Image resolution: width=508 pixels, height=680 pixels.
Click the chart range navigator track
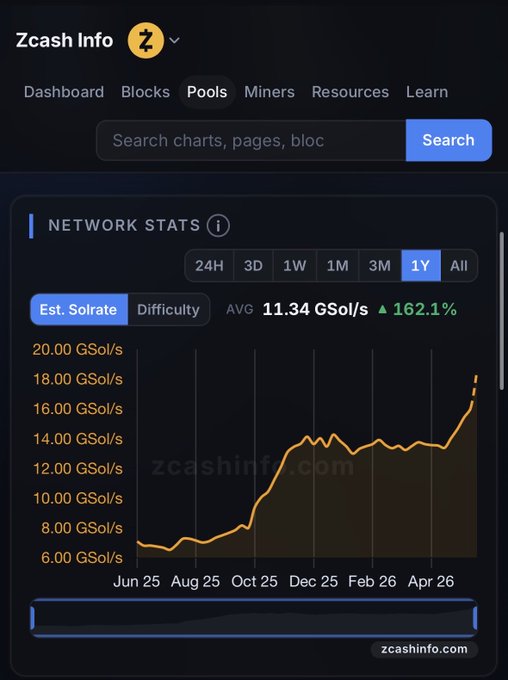[x=254, y=618]
